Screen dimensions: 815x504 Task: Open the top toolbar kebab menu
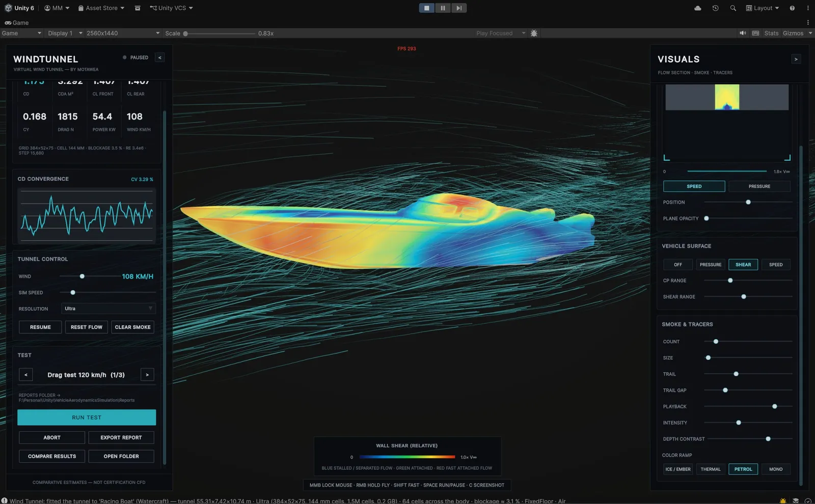pyautogui.click(x=808, y=8)
